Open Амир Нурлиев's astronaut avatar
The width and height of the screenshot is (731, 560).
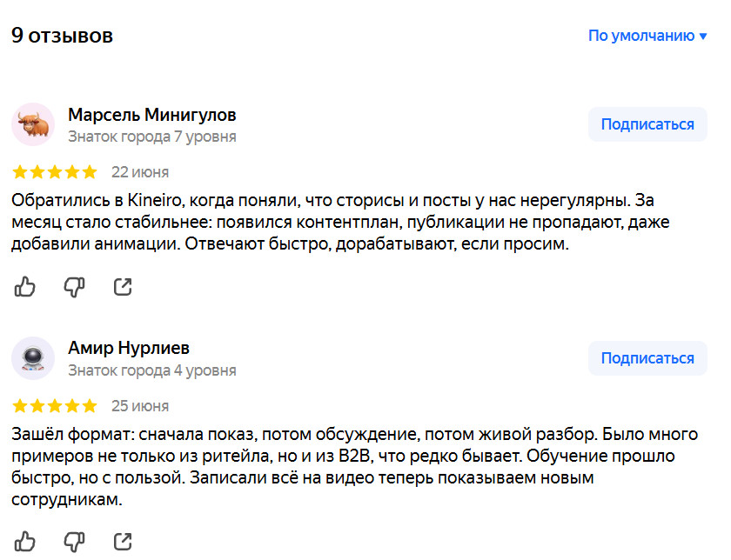point(33,358)
